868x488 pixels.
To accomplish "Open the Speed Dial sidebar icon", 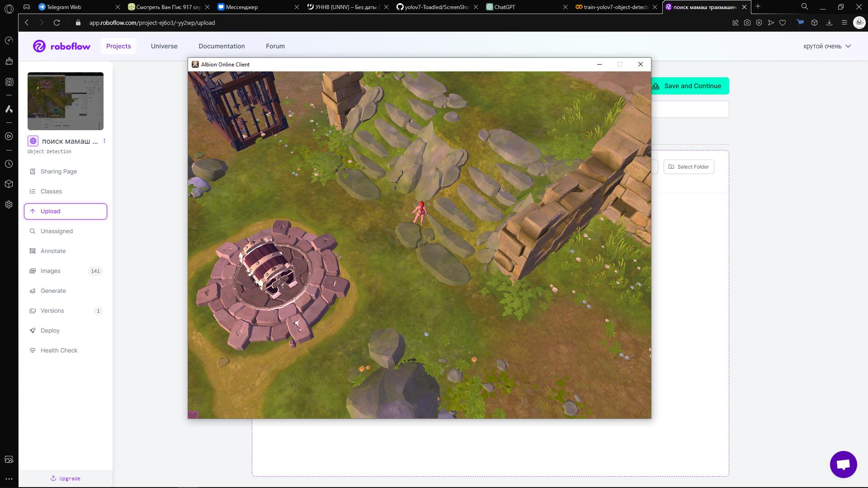I will pyautogui.click(x=9, y=41).
